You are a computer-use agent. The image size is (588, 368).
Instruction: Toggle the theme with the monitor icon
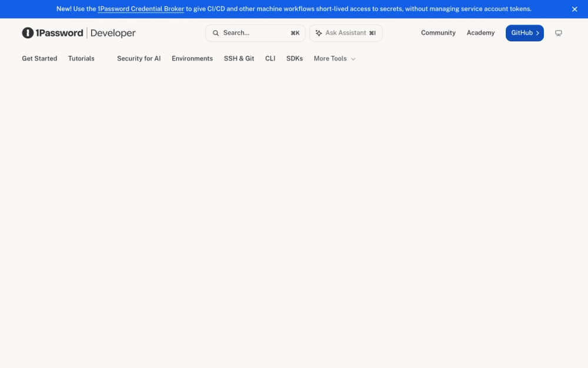pos(559,33)
